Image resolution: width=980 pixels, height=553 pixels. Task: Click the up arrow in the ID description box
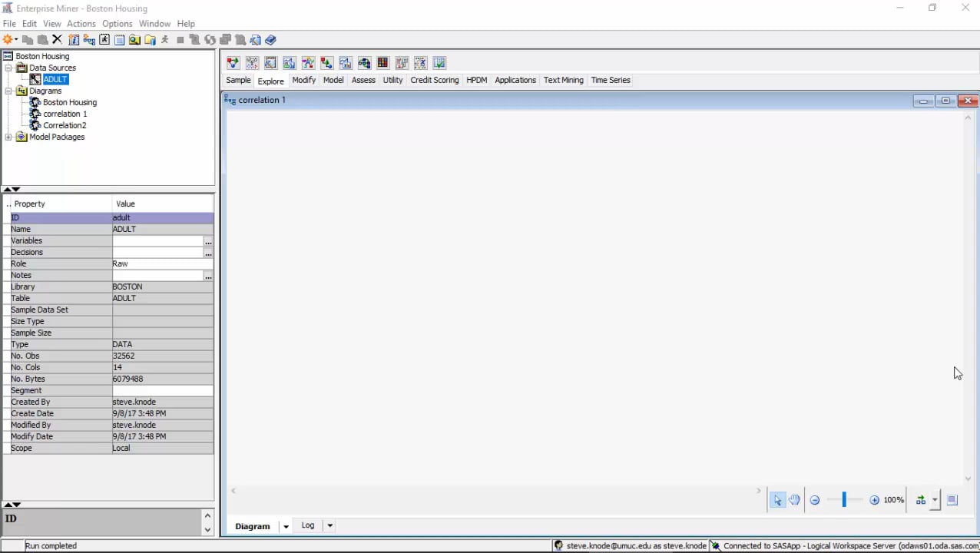pyautogui.click(x=207, y=515)
